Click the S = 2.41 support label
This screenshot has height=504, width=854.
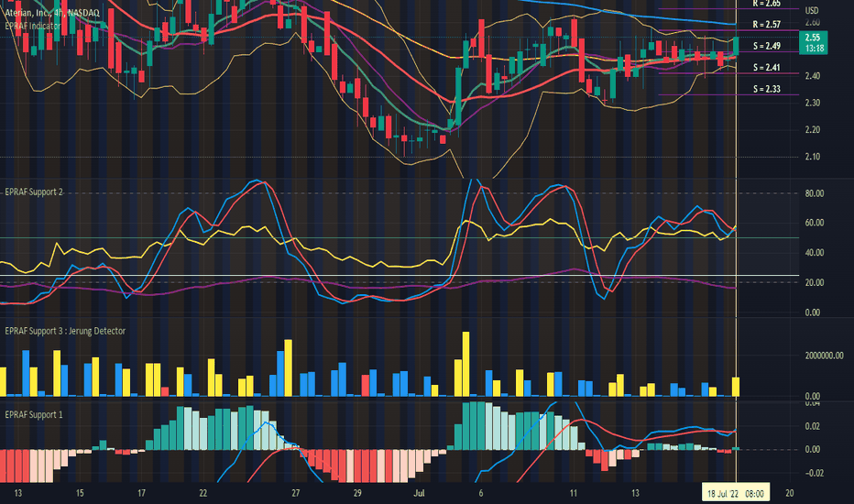(766, 68)
